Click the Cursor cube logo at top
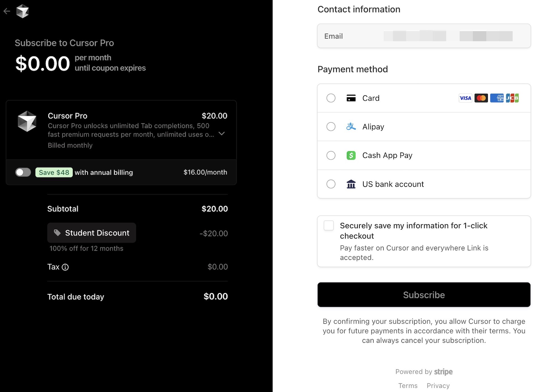Image resolution: width=535 pixels, height=392 pixels. point(22,11)
